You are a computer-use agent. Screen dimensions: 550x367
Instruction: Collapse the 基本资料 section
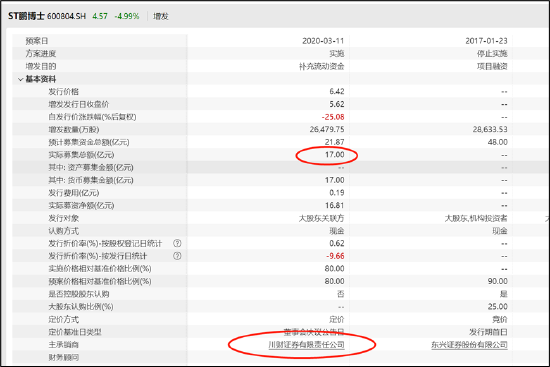coord(21,79)
